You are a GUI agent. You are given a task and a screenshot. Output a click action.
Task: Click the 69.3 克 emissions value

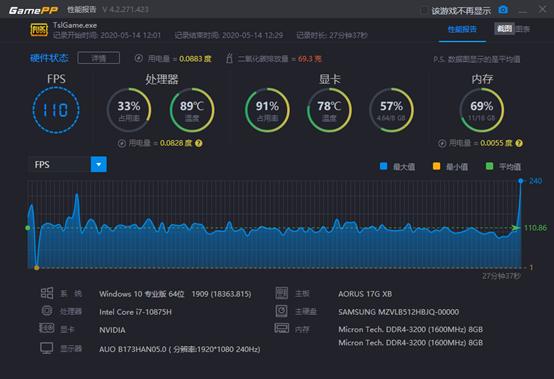(310, 59)
